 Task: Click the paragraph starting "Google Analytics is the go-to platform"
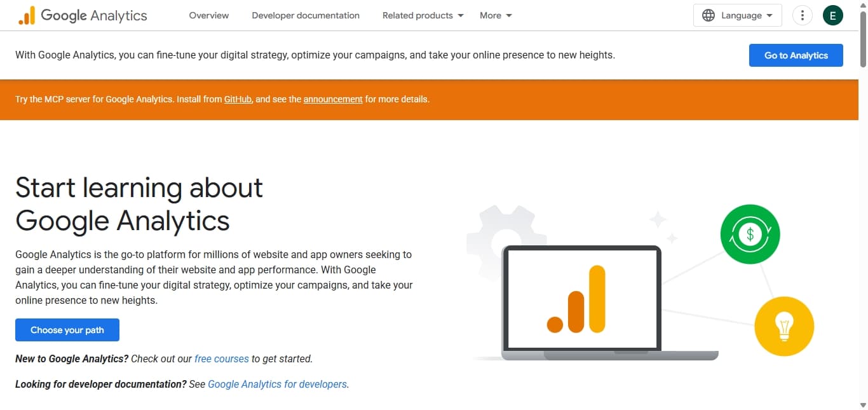[x=214, y=277]
